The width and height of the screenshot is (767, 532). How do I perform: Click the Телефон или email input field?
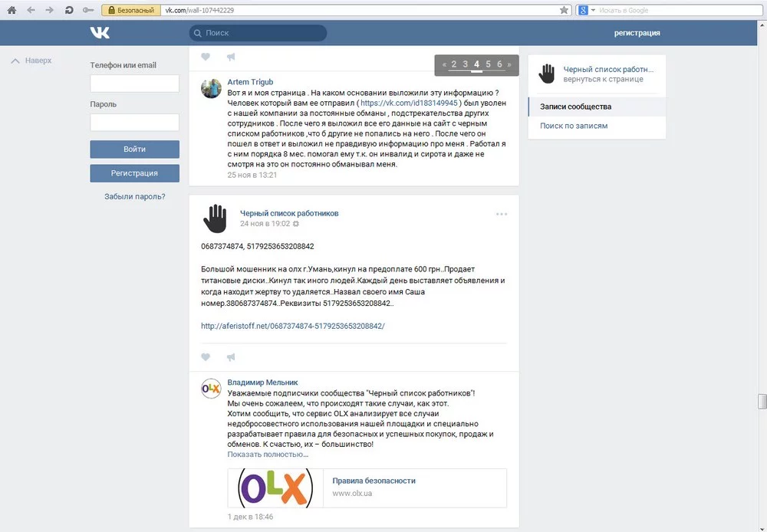134,83
